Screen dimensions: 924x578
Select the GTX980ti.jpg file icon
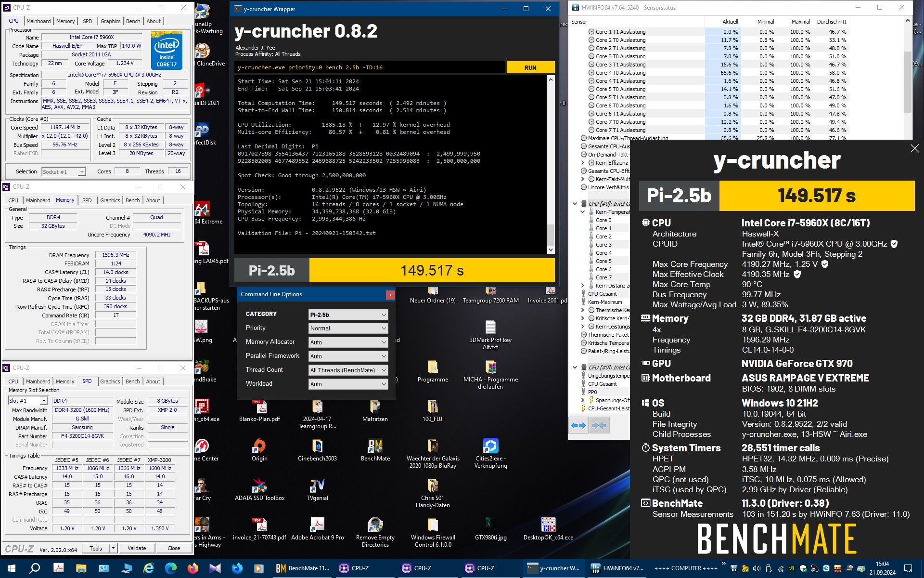[x=490, y=529]
